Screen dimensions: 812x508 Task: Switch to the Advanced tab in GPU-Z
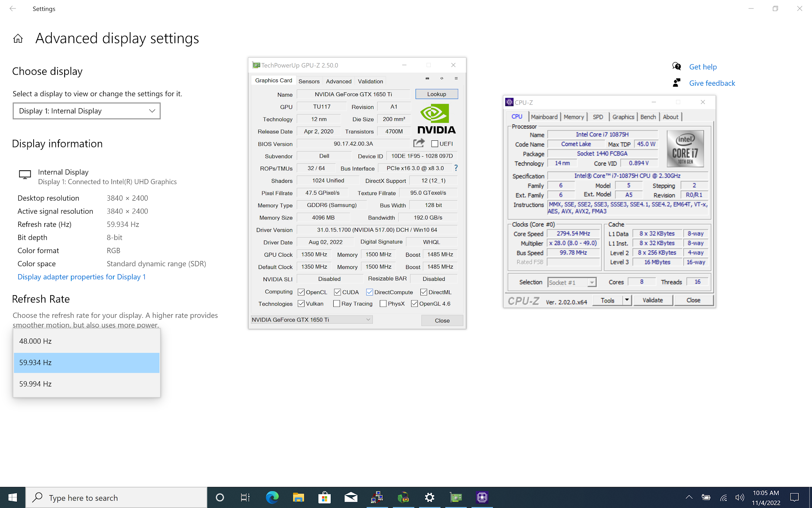point(338,81)
